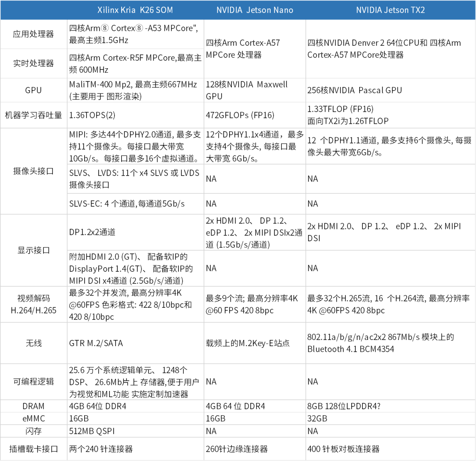This screenshot has height=461, width=476.
Task: Click the 1.36TOPS(2) cell
Action: point(135,115)
